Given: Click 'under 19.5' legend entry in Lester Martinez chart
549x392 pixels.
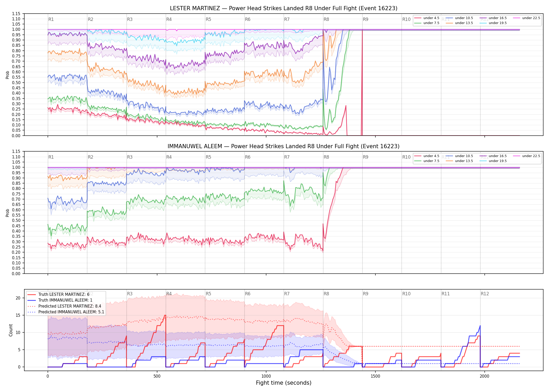Looking at the screenshot, I should coord(493,23).
